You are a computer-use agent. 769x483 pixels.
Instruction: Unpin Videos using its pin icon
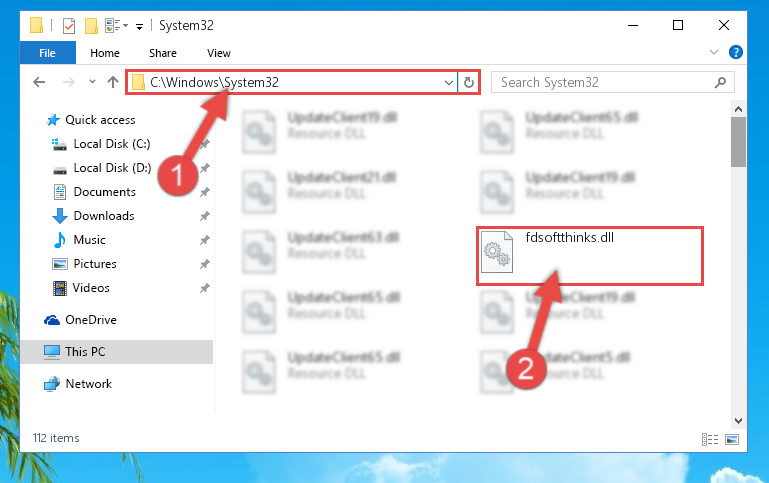[205, 288]
